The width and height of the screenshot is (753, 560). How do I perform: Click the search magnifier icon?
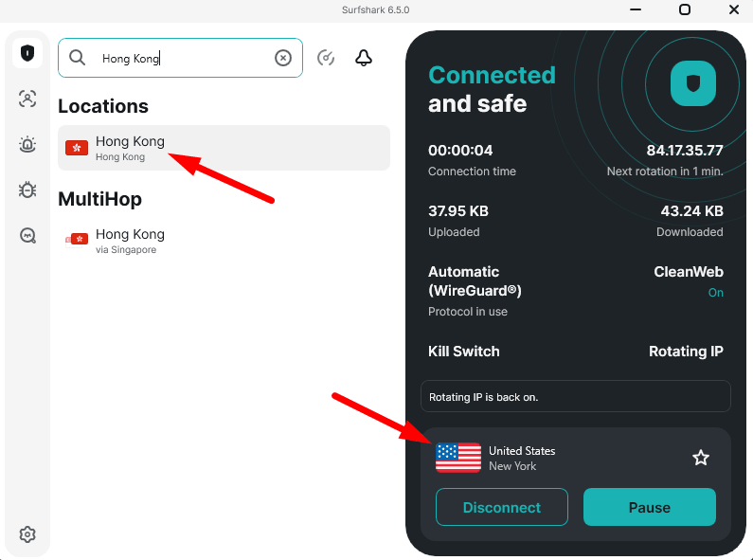[x=77, y=58]
